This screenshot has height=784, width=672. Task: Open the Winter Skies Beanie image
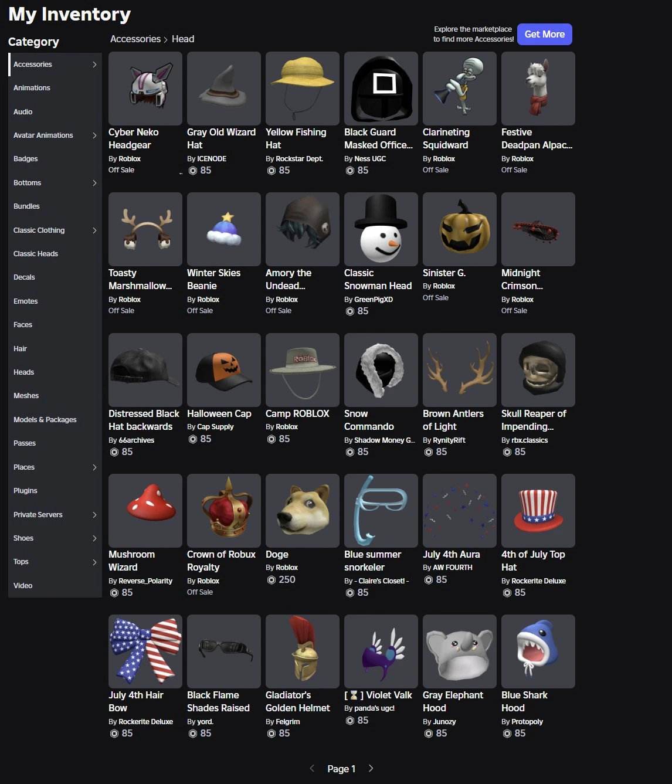pyautogui.click(x=224, y=229)
